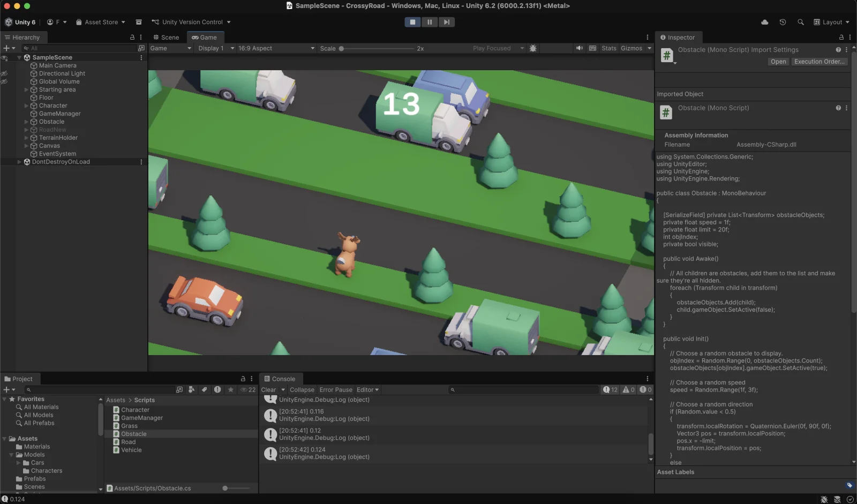The image size is (857, 504).
Task: Toggle Error Pause in Console
Action: [336, 390]
